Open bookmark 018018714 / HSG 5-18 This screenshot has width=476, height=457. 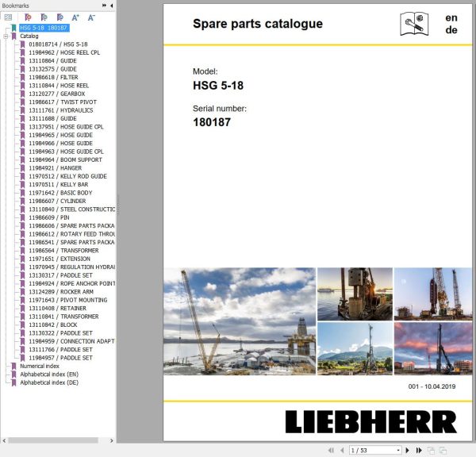click(x=58, y=44)
